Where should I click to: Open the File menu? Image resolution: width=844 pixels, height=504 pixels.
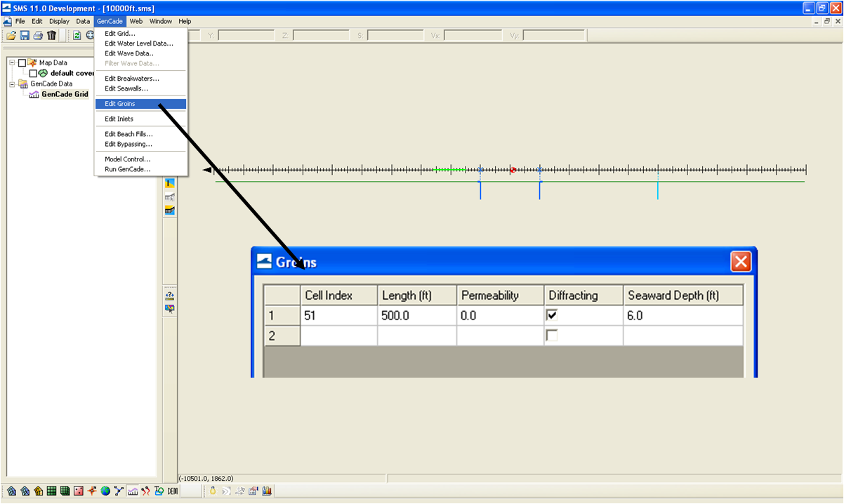click(x=20, y=21)
